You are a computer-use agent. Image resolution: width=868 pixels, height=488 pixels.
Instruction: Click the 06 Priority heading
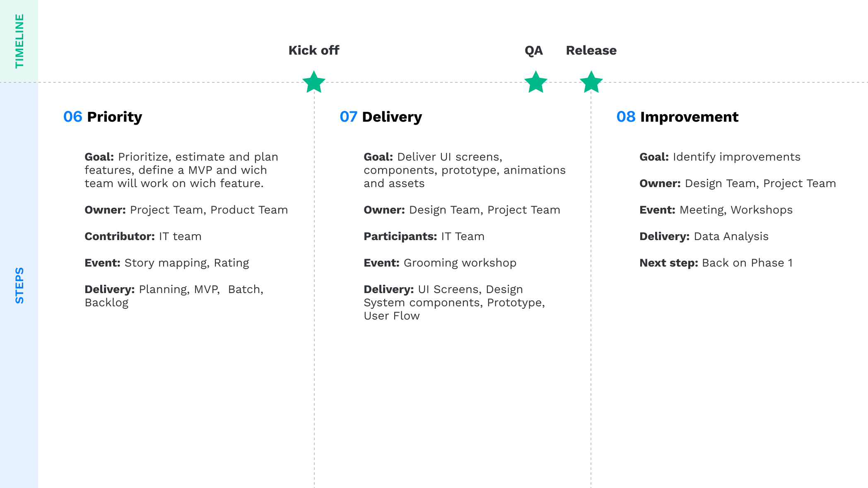tap(103, 117)
